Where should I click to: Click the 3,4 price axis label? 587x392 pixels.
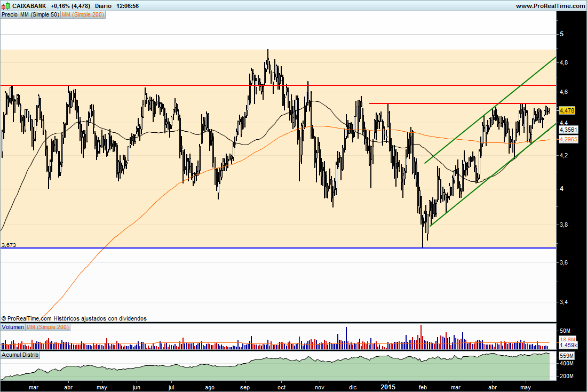[x=564, y=302]
